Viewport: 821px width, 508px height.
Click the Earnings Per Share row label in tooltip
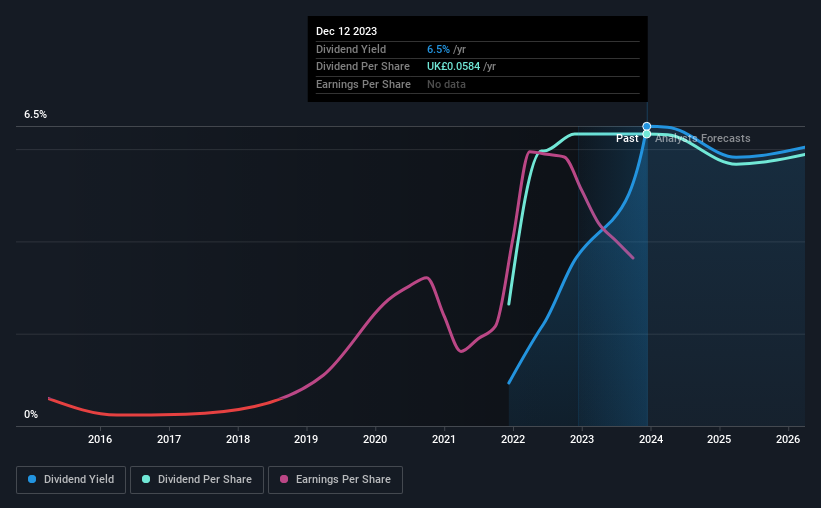point(363,84)
